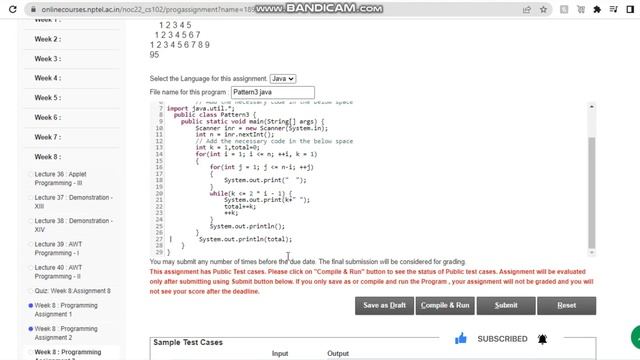Click code editor scroll up arrow
The width and height of the screenshot is (640, 360).
pos(591,107)
